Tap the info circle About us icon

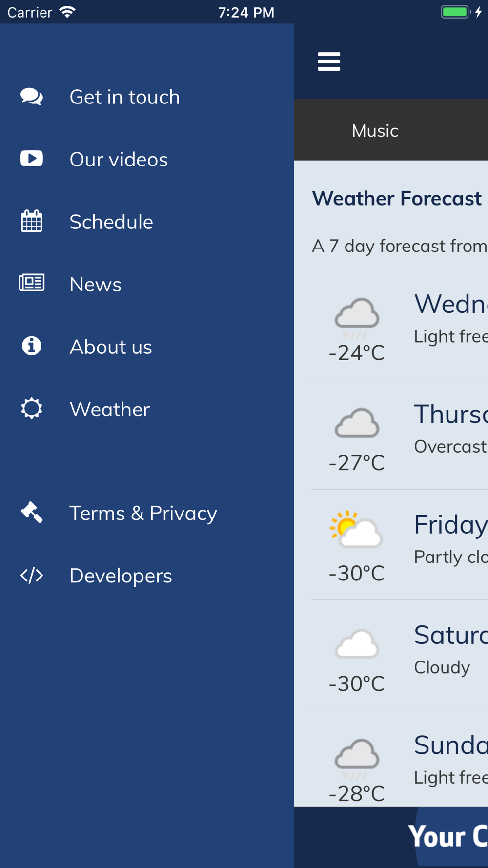coord(32,346)
